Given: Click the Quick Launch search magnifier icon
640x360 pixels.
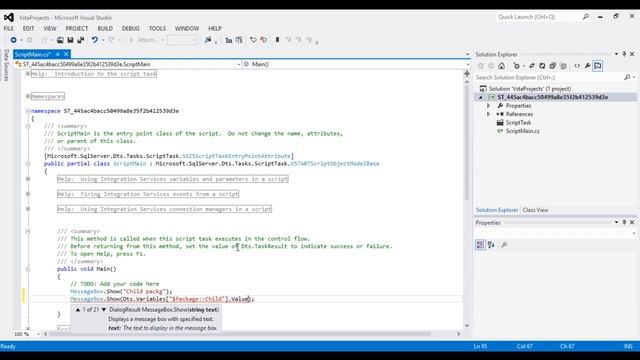Looking at the screenshot, I should tap(586, 17).
